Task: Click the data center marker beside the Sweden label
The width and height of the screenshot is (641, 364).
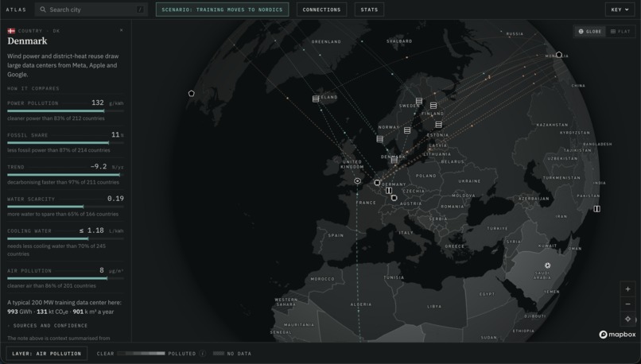Action: 419,100
